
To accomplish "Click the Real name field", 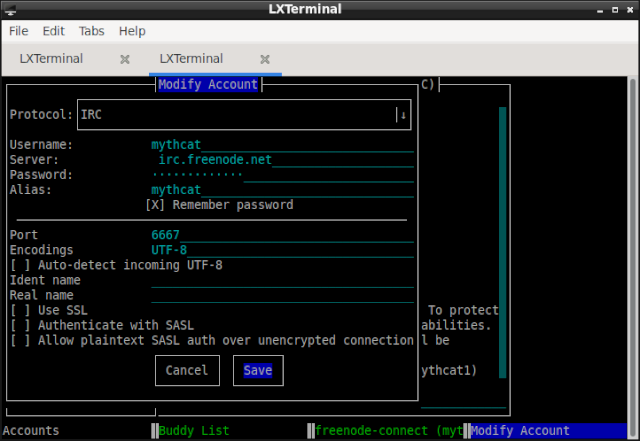I will 282,296.
